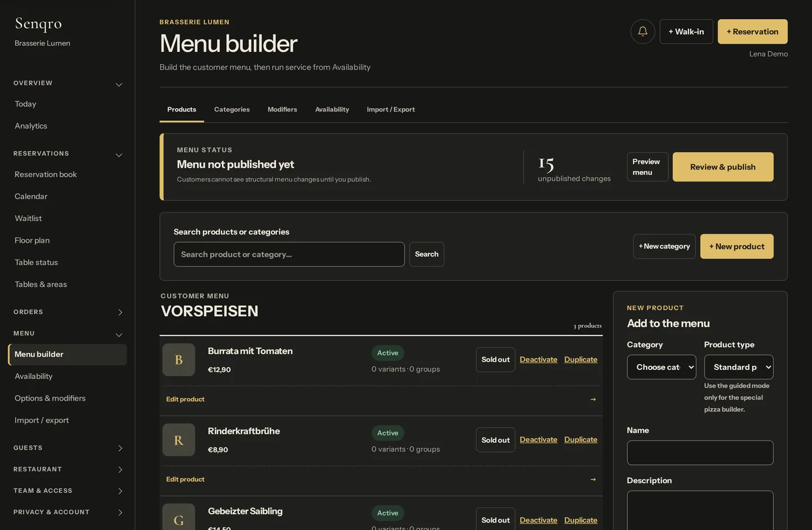Screen dimensions: 812x530
Task: Click Edit product under Rinderkraftbrühe
Action: pos(186,479)
